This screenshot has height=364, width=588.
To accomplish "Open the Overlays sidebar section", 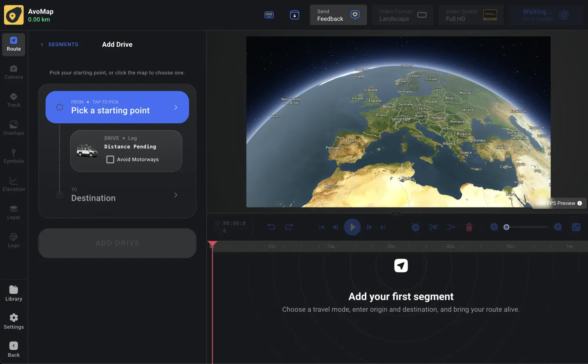I will point(14,128).
